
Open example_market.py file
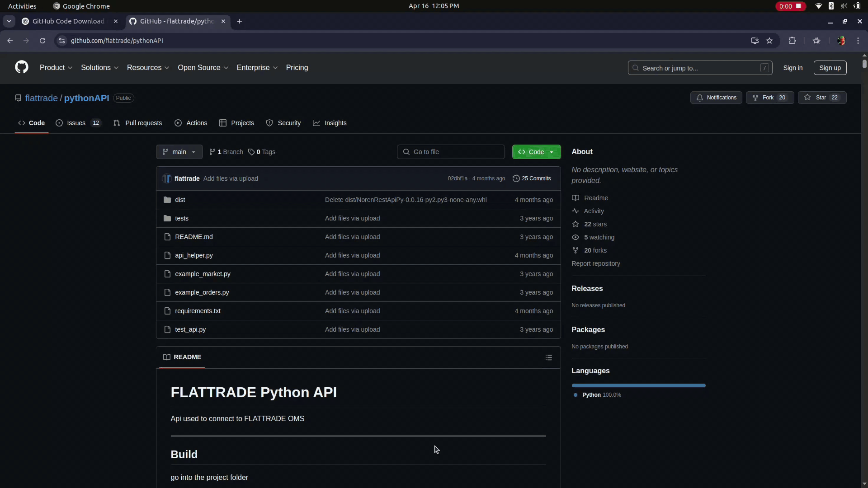[x=203, y=274]
